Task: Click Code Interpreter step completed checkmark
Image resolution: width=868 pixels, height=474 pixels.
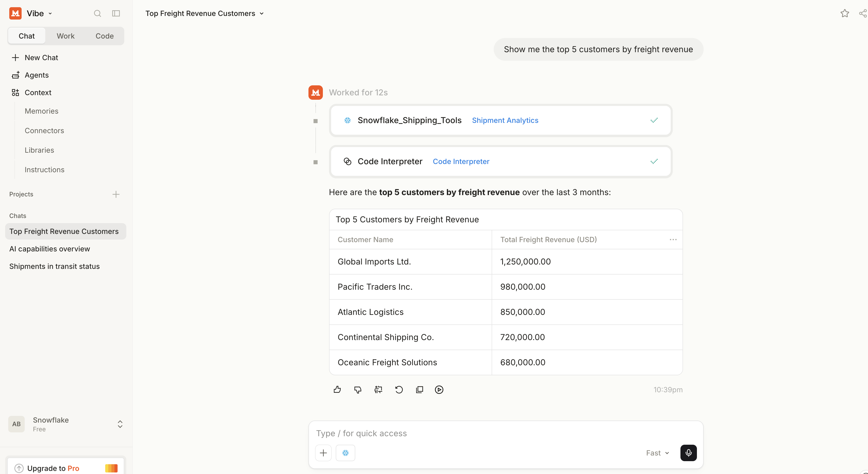Action: (x=654, y=162)
